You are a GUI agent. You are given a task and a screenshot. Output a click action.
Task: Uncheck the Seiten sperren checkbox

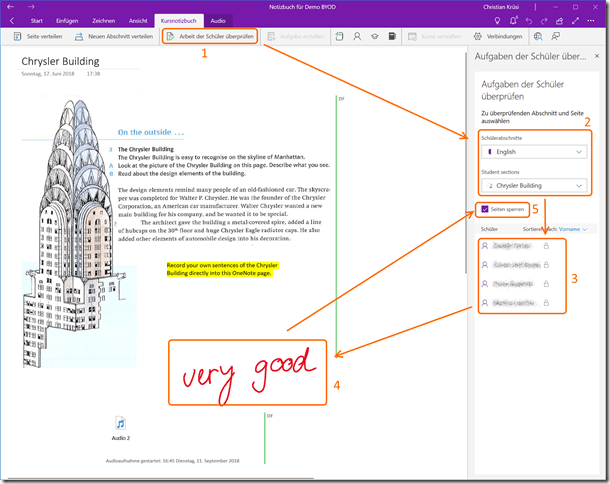(484, 209)
